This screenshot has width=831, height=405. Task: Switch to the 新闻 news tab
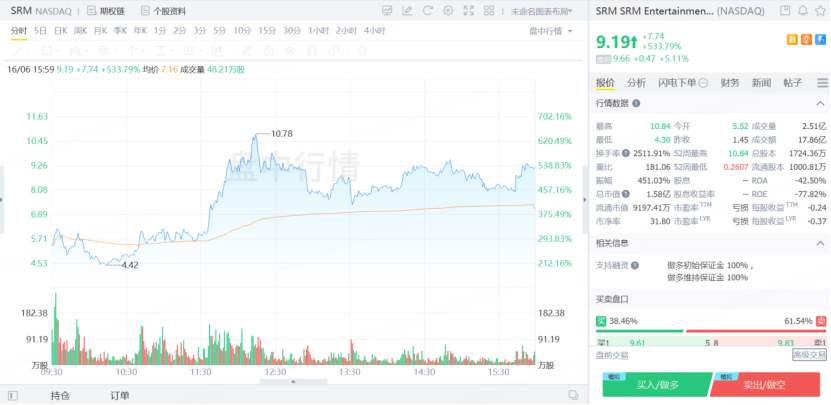pyautogui.click(x=761, y=83)
